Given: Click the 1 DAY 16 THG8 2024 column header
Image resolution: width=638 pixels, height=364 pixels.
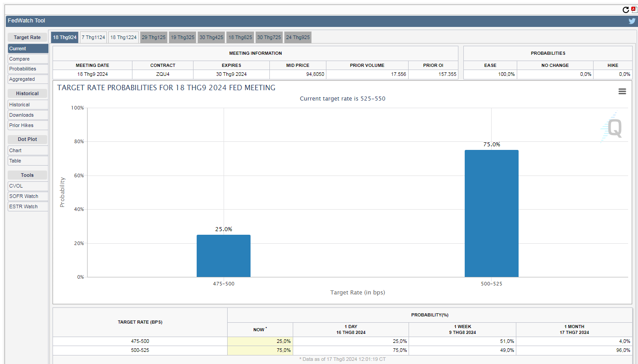Looking at the screenshot, I should point(351,329).
